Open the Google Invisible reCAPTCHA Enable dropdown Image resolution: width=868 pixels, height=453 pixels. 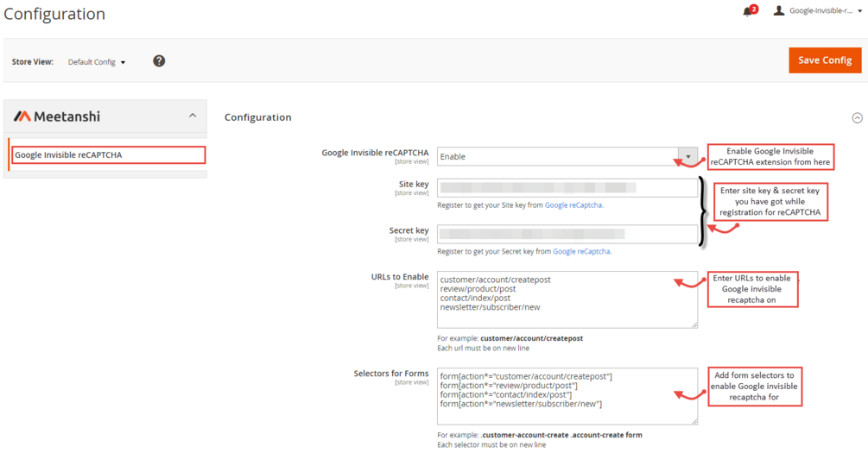point(687,156)
